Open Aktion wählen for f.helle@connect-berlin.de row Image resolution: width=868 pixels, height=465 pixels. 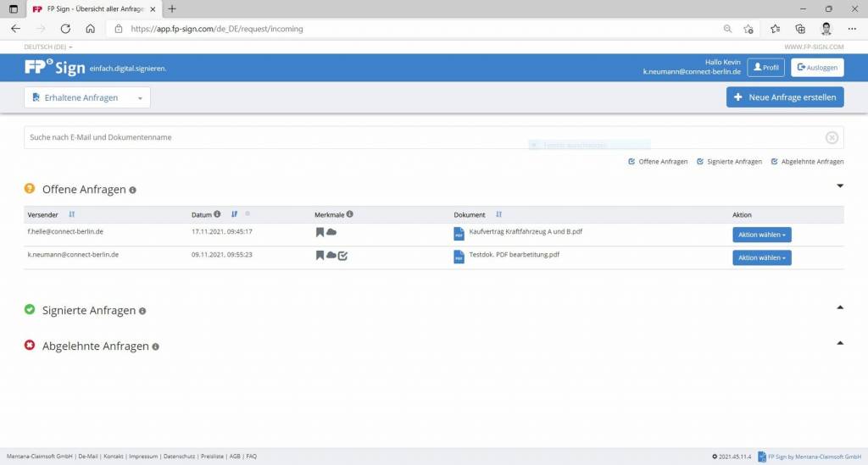761,235
